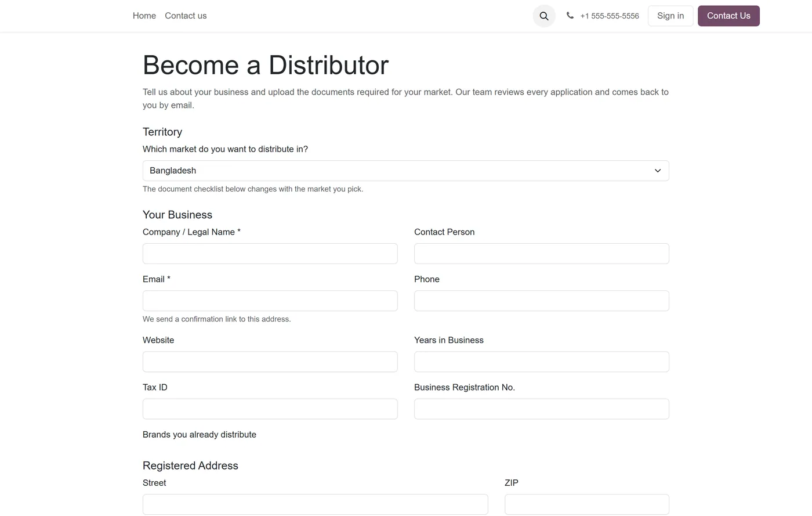Click the Sign in button
The width and height of the screenshot is (812, 516).
pos(670,16)
